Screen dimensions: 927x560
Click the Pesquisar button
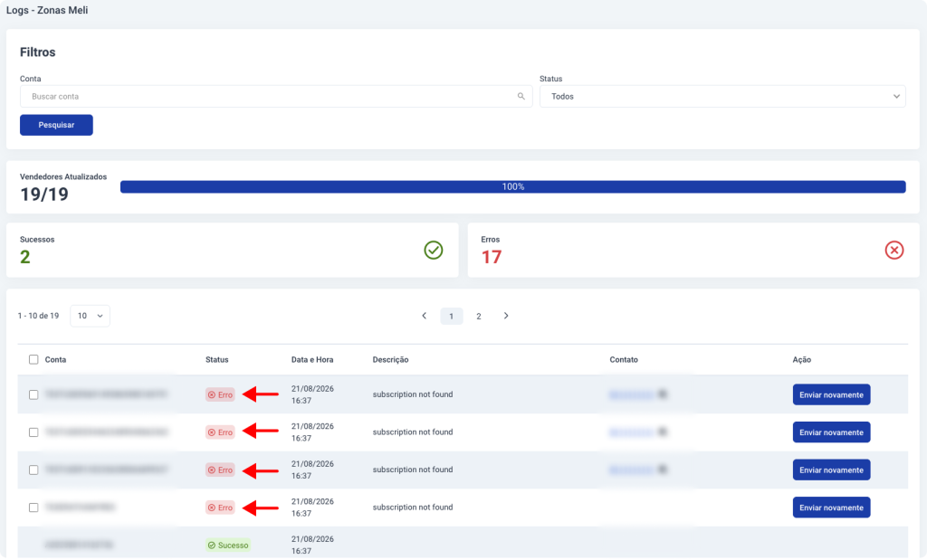pyautogui.click(x=56, y=125)
